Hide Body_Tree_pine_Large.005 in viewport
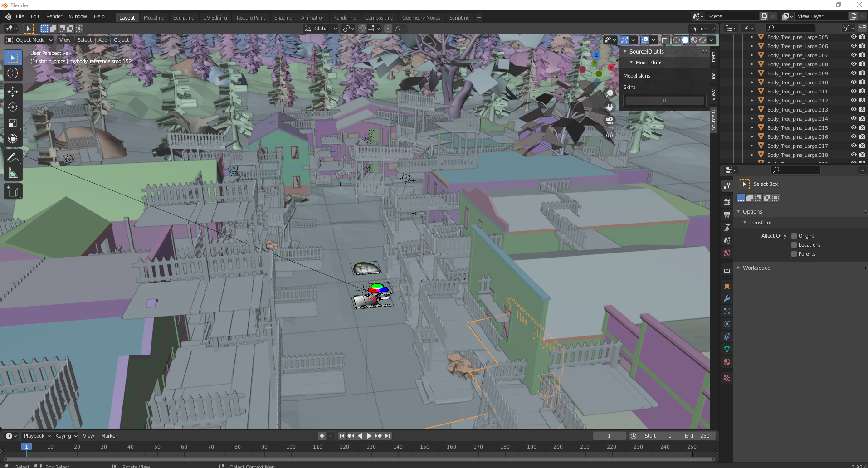This screenshot has height=468, width=868. (853, 37)
